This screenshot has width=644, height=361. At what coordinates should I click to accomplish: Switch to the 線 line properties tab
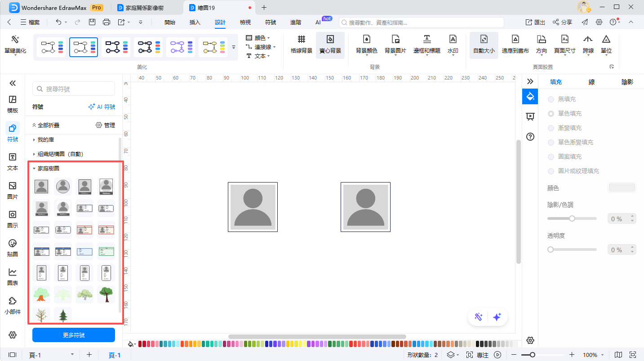(592, 82)
